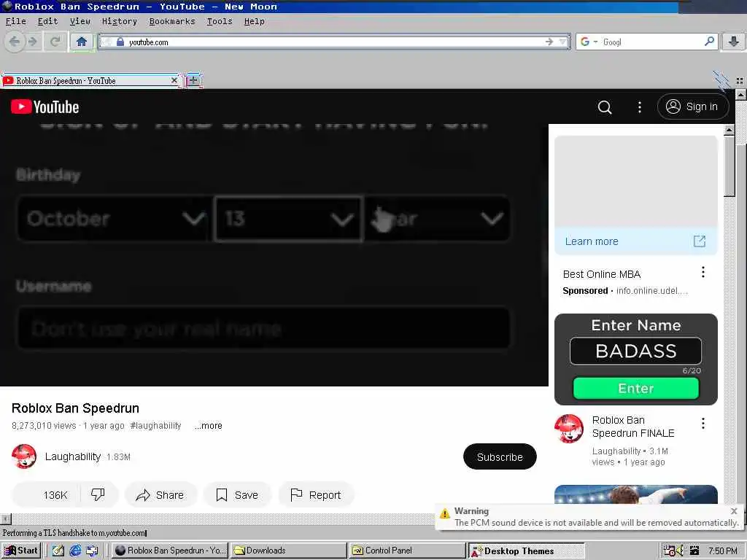
Task: Expand the address bar history dropdown
Action: [x=563, y=42]
